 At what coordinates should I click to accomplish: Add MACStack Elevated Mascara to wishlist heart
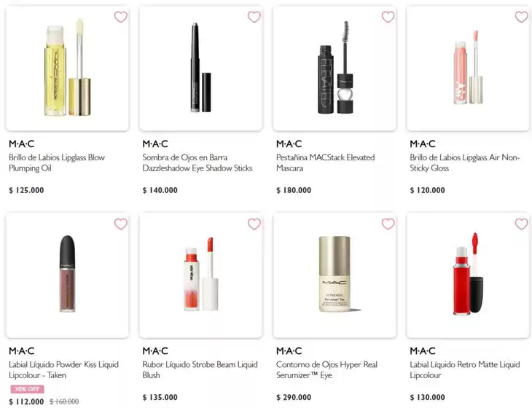pyautogui.click(x=388, y=17)
